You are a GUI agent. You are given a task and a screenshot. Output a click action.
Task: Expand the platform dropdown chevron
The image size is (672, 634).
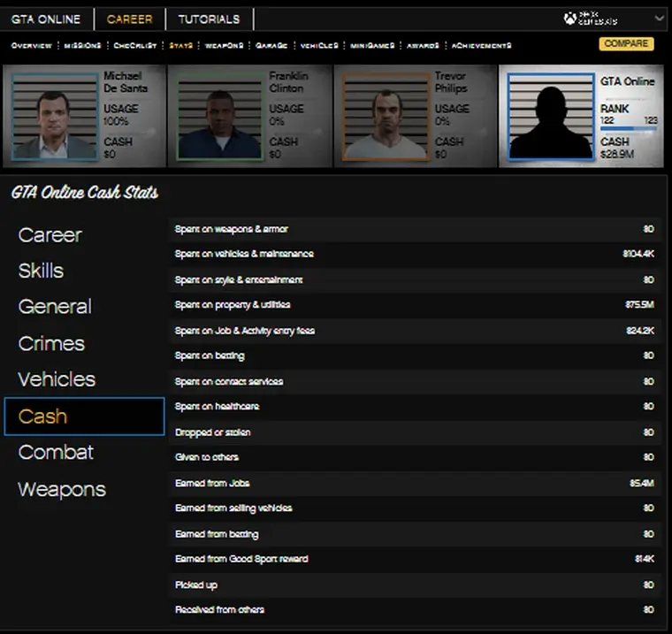point(659,18)
